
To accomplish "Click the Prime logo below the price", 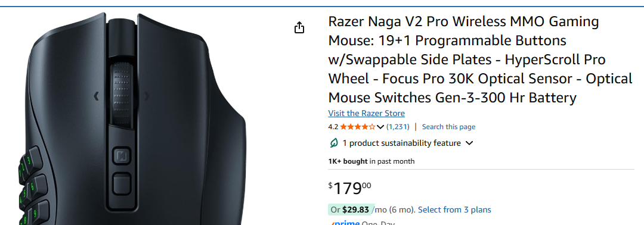I will point(345,223).
